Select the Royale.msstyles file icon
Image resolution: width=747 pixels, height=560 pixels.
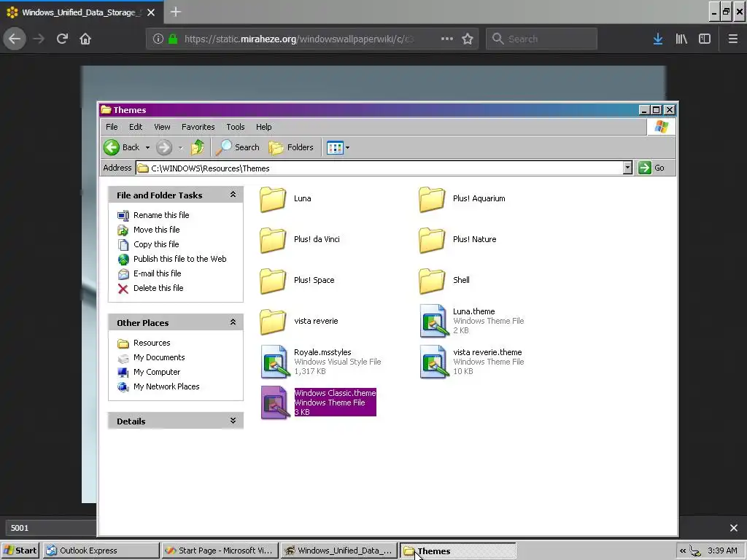tap(275, 362)
